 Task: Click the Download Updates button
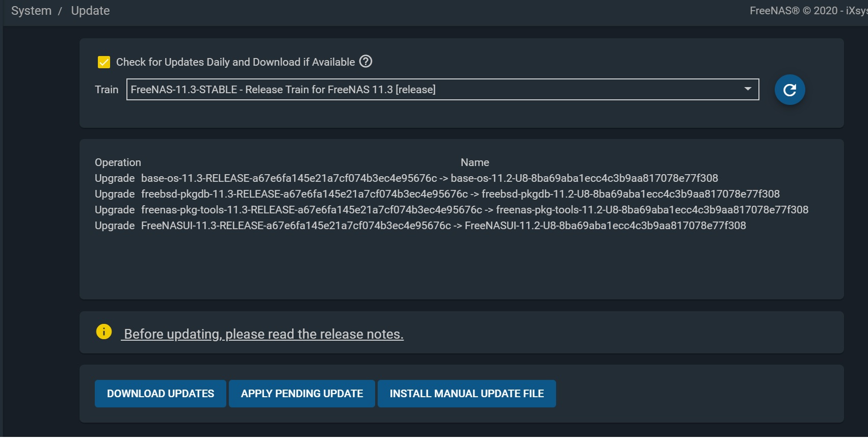point(161,394)
